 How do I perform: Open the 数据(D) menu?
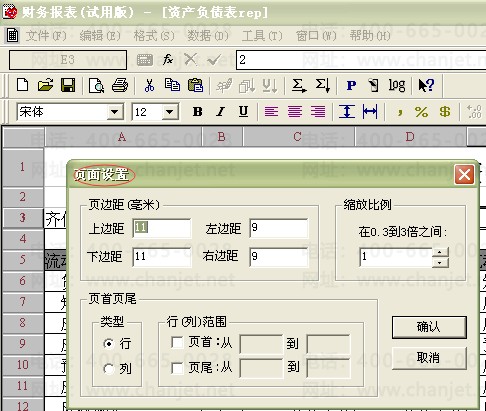(208, 35)
